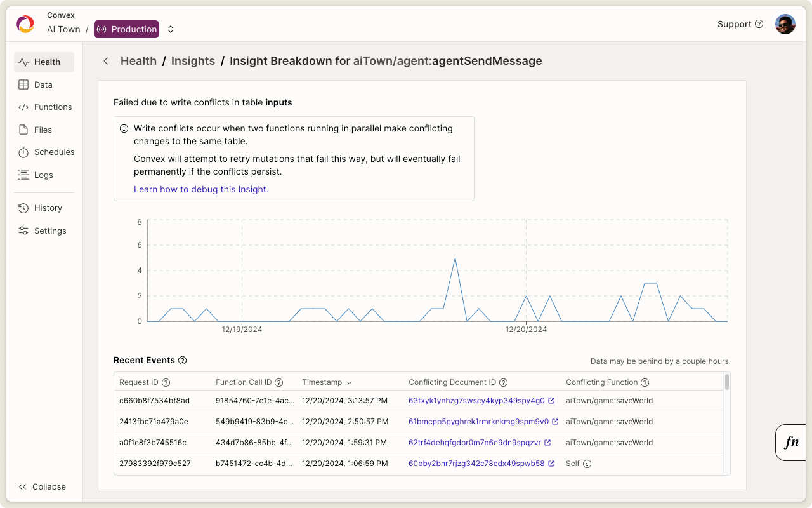Open Learn how to debug this Insight link
The height and width of the screenshot is (508, 812).
click(x=201, y=189)
